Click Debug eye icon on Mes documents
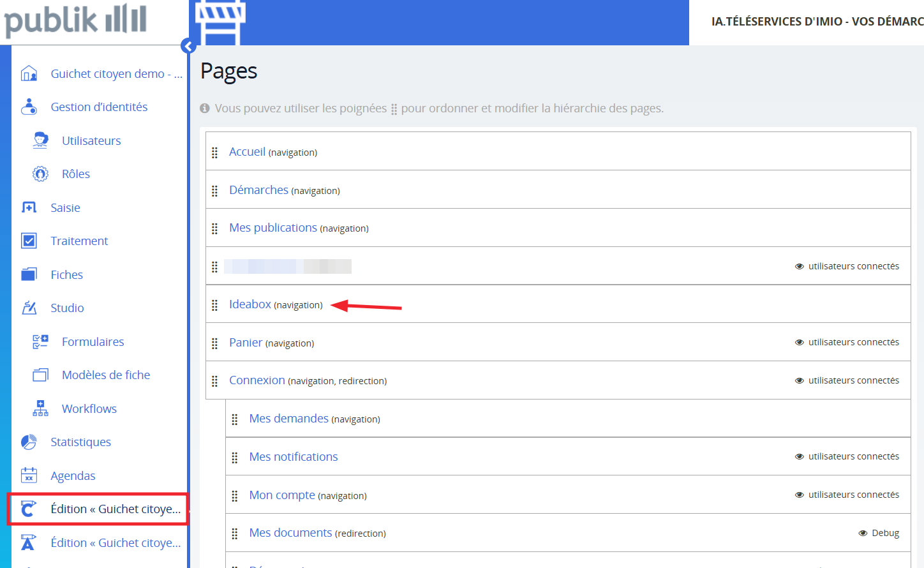The image size is (924, 568). pyautogui.click(x=863, y=533)
